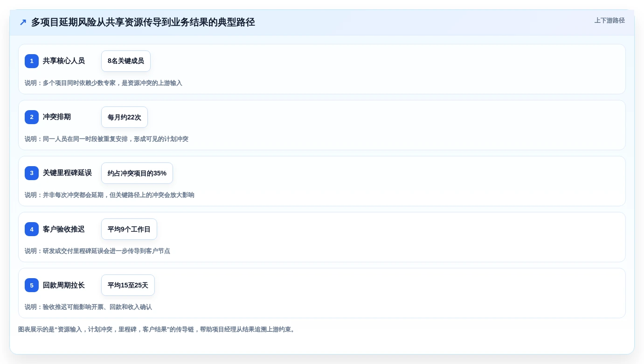Select step number 2 badge
Viewport: 644px width, 364px height.
[32, 117]
